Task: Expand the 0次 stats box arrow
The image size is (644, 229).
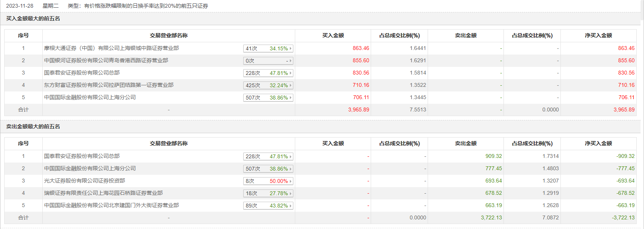Action: (x=291, y=61)
